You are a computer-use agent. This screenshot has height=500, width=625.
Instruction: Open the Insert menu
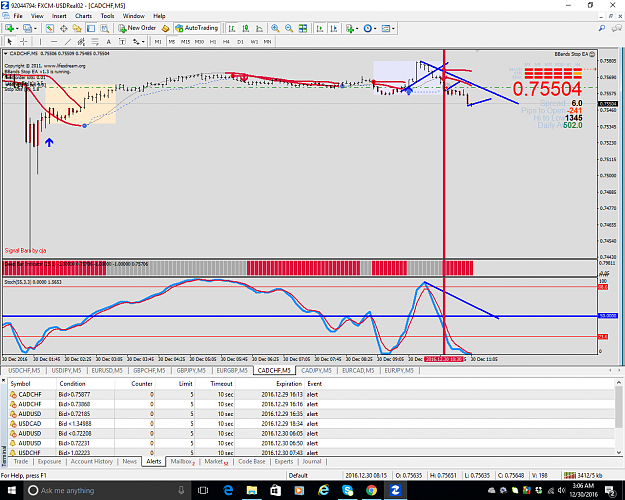point(59,16)
